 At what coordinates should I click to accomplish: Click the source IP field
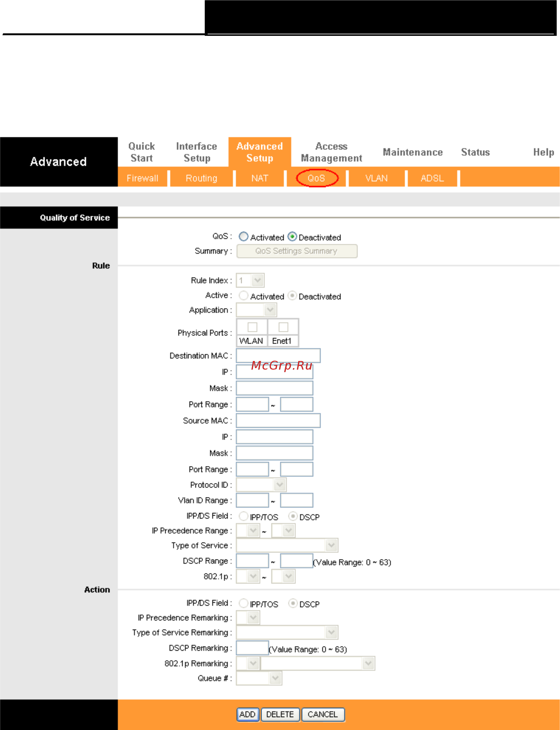[275, 437]
